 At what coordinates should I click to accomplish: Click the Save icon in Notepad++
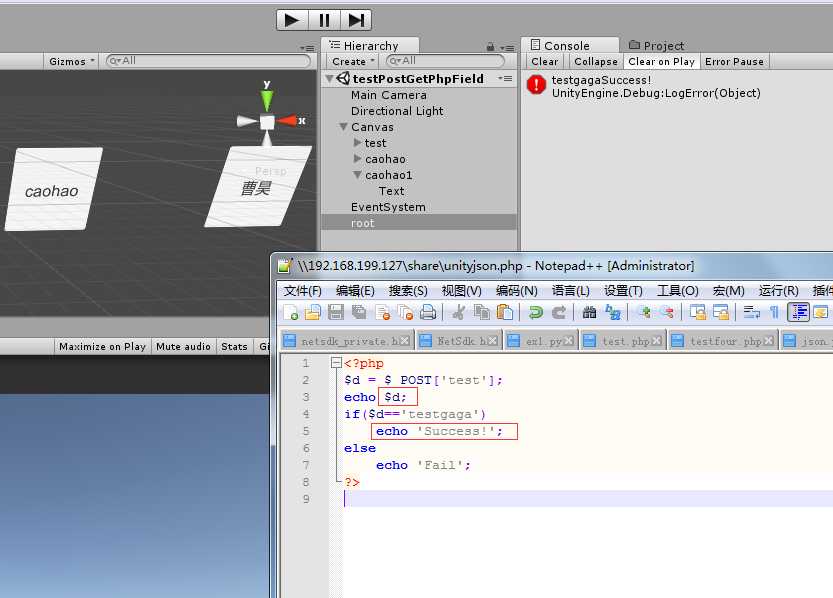(336, 312)
